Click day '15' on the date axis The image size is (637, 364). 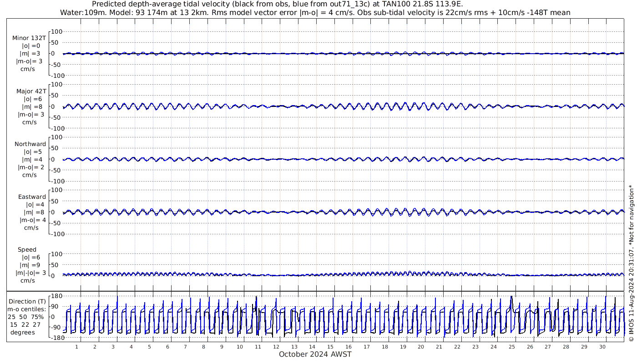pyautogui.click(x=330, y=347)
